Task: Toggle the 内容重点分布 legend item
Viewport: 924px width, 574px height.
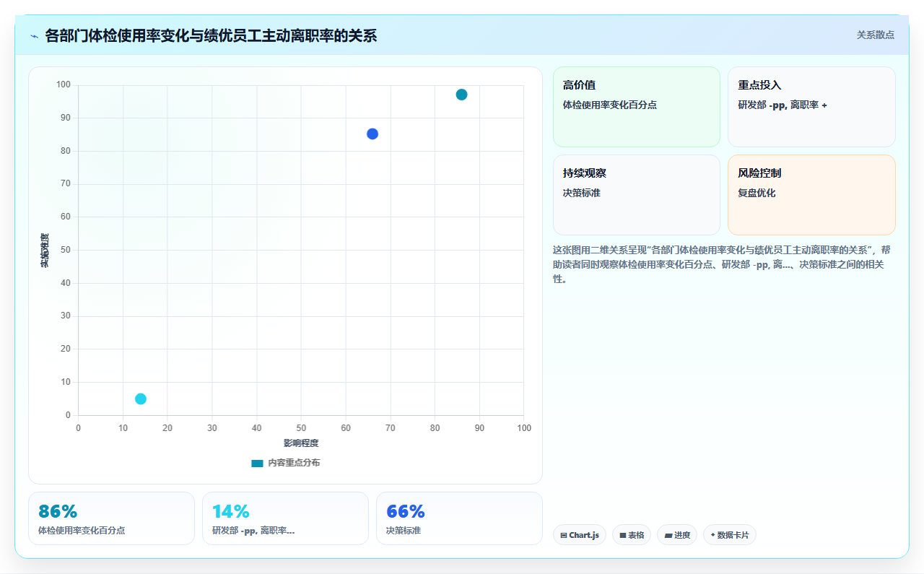Action: pyautogui.click(x=286, y=463)
